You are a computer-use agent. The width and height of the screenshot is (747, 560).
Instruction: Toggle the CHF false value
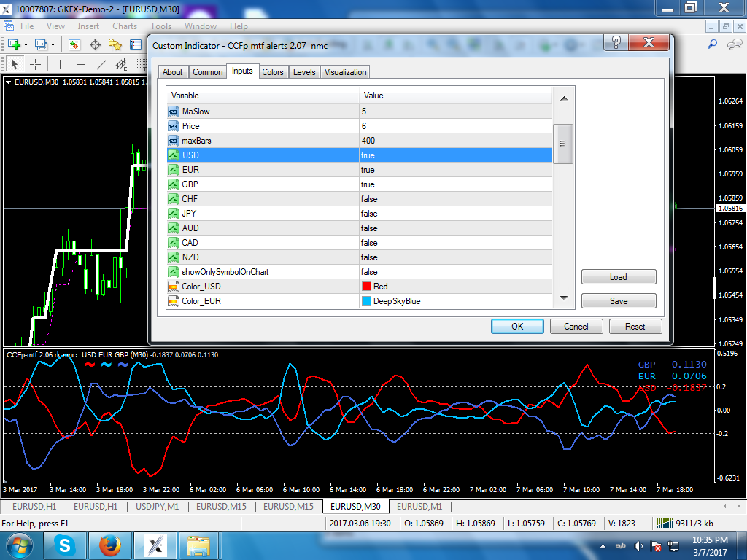pyautogui.click(x=455, y=199)
